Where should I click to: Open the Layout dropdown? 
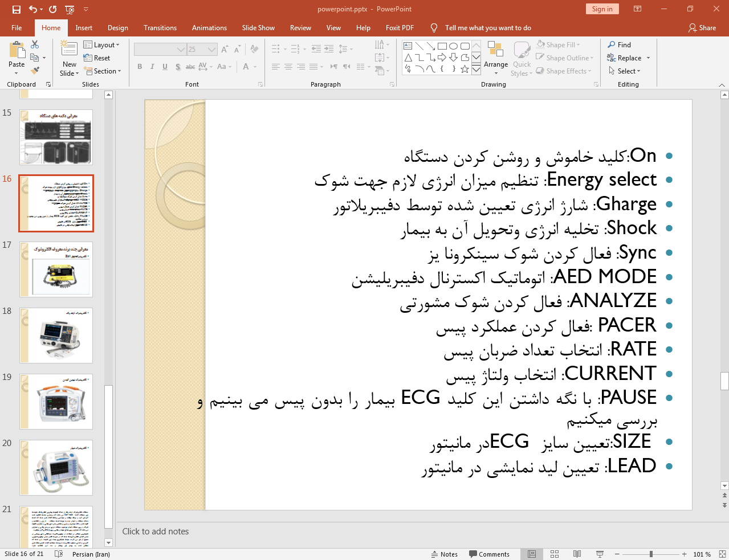[x=101, y=45]
